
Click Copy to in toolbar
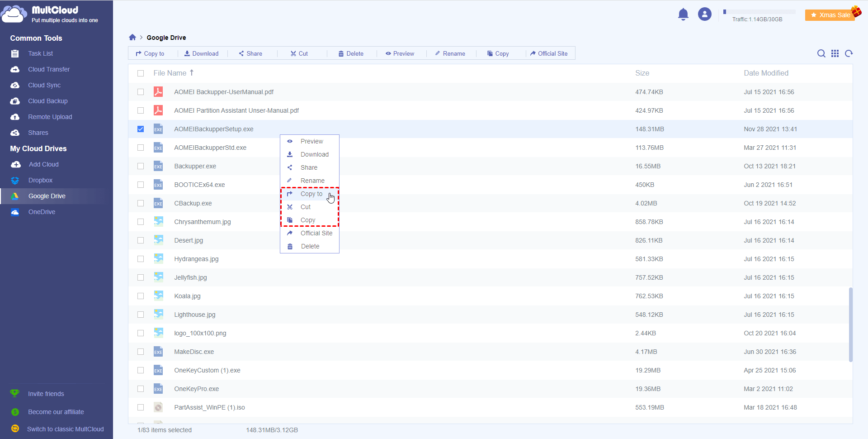(x=150, y=53)
